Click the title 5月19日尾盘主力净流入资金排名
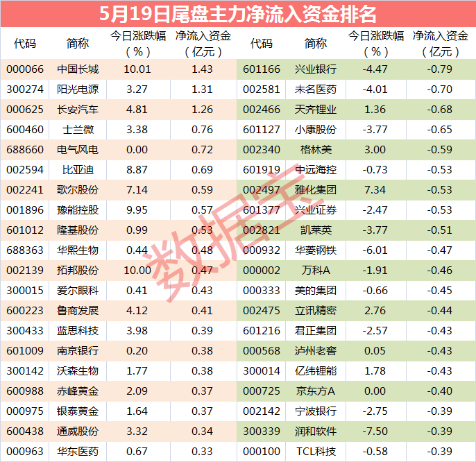Screen dimensions: 476x462 238,14
